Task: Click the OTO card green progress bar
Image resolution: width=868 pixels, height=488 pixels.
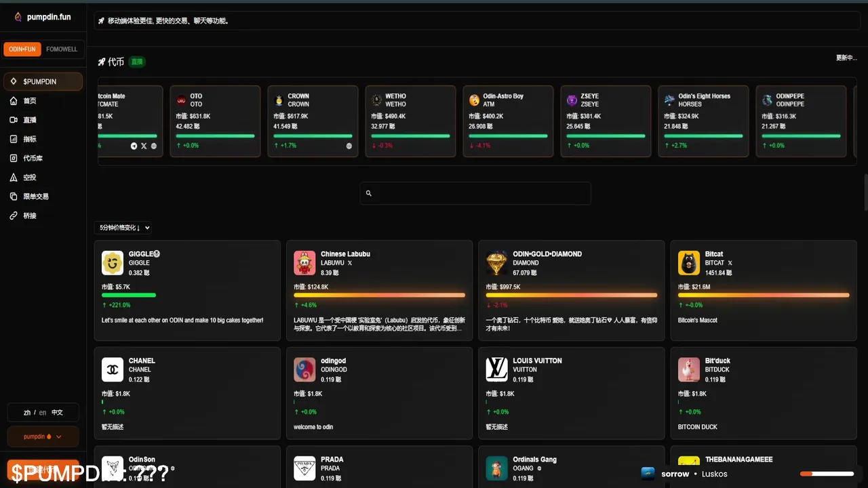Action: pos(215,136)
